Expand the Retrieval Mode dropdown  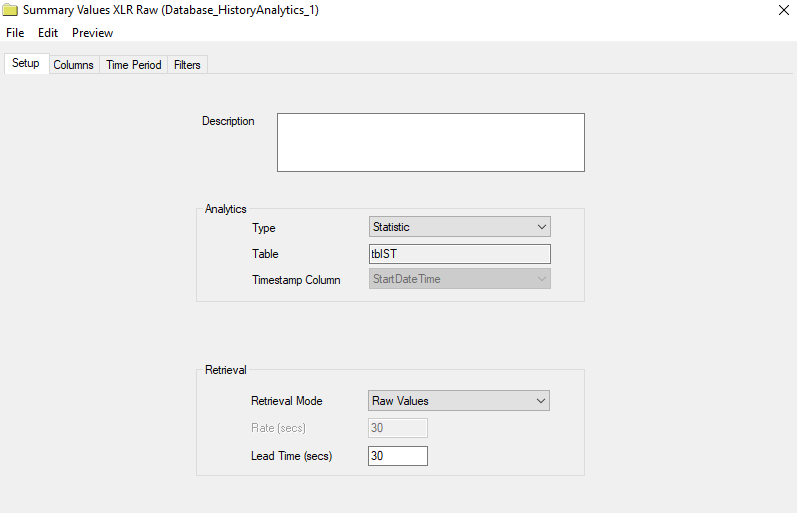[x=458, y=401]
